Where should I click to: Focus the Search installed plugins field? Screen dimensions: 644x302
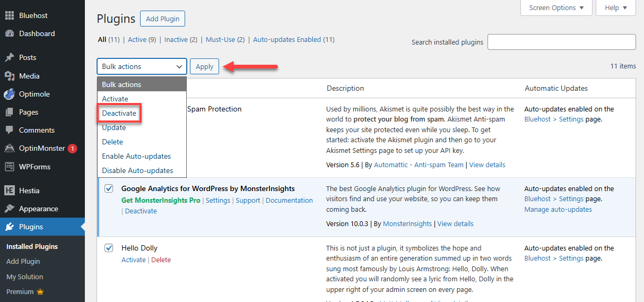pos(561,42)
